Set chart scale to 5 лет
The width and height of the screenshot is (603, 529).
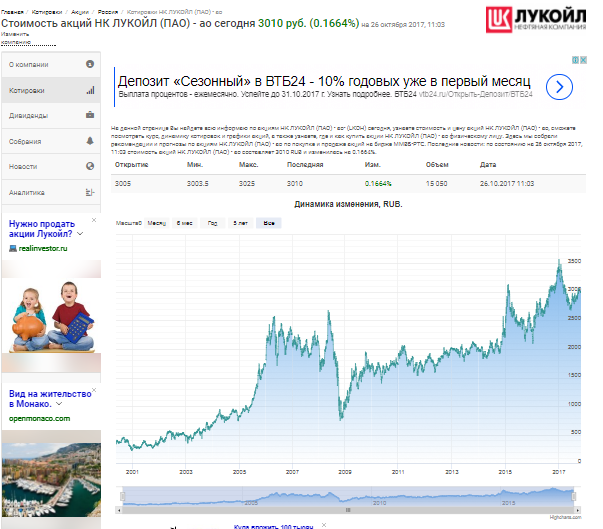240,223
